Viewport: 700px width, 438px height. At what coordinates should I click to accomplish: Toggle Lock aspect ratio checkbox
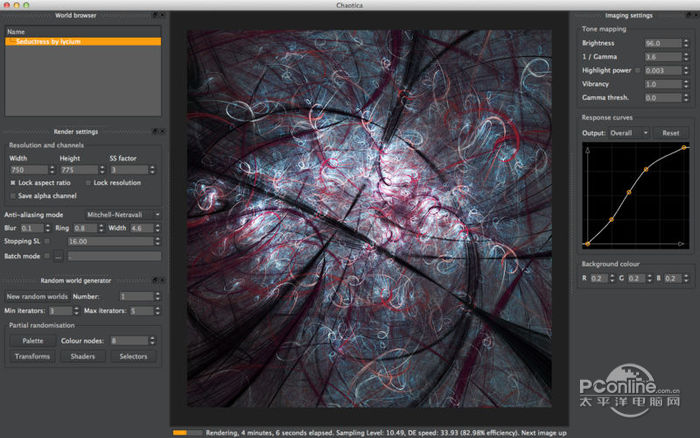(13, 183)
